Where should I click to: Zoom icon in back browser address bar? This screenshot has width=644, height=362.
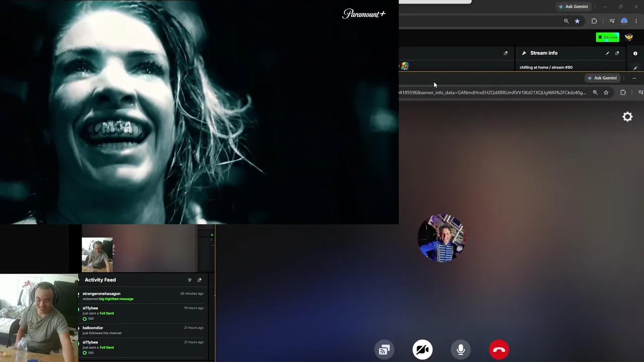click(566, 21)
